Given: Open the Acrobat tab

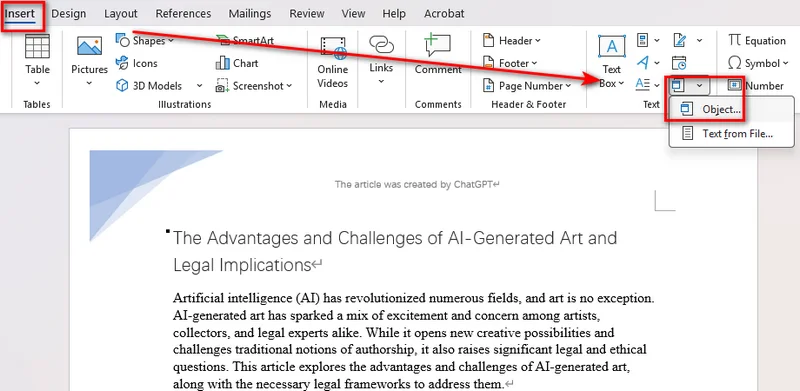Looking at the screenshot, I should [444, 14].
